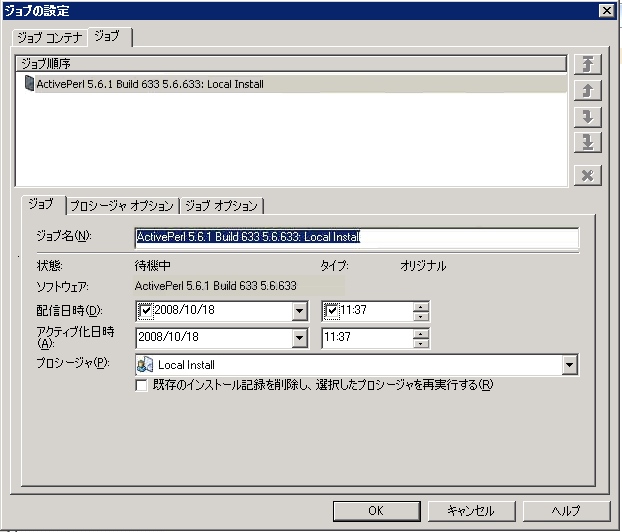622x532 pixels.
Task: Click the キャンセル button
Action: pos(471,511)
